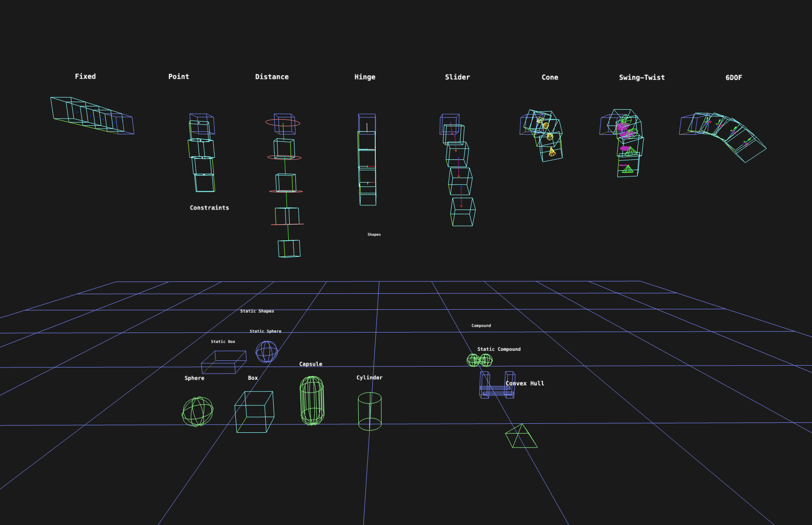This screenshot has height=525, width=812.
Task: Click the Fixed constraint label
Action: [x=85, y=76]
